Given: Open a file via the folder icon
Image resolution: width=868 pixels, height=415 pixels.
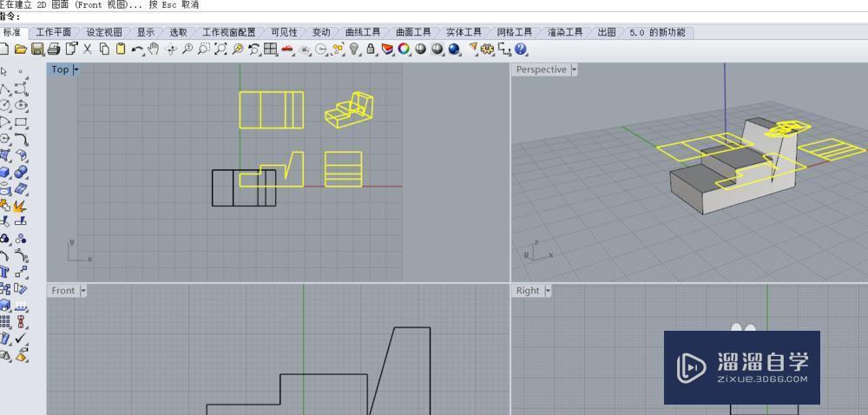Looking at the screenshot, I should pos(21,49).
